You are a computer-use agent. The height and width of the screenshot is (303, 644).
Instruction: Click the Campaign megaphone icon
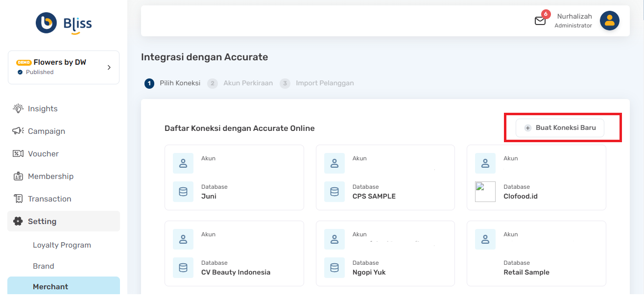point(18,131)
